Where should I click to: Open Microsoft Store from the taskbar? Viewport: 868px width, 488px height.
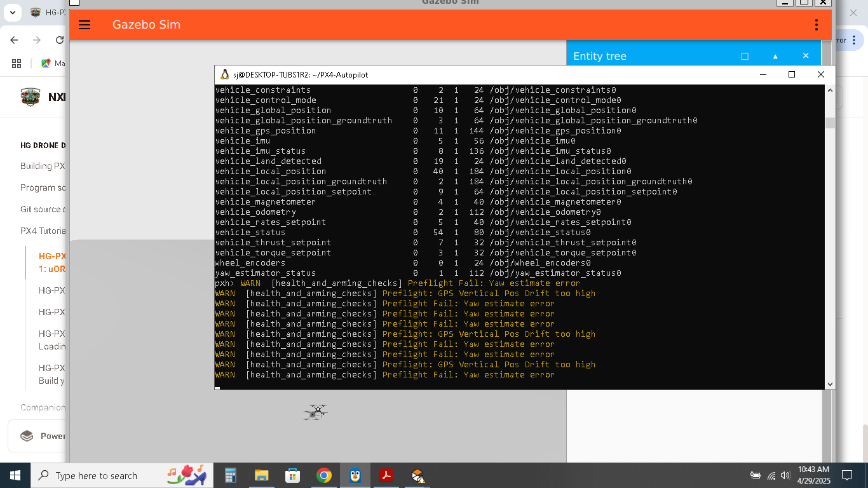pyautogui.click(x=292, y=475)
